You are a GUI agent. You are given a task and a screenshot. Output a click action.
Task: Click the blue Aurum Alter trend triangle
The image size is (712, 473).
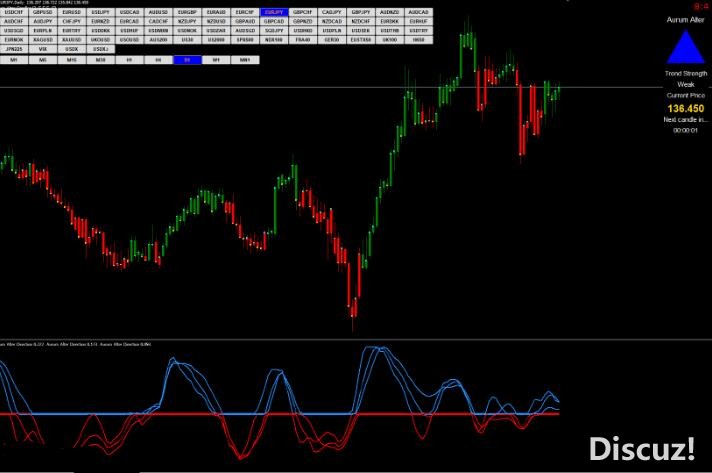click(686, 47)
